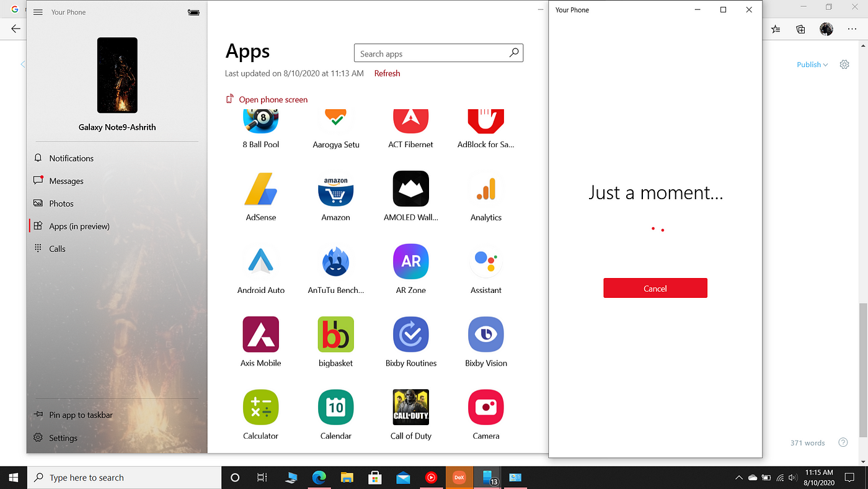Image resolution: width=868 pixels, height=489 pixels.
Task: Cancel the Just a moment loading
Action: (x=655, y=288)
